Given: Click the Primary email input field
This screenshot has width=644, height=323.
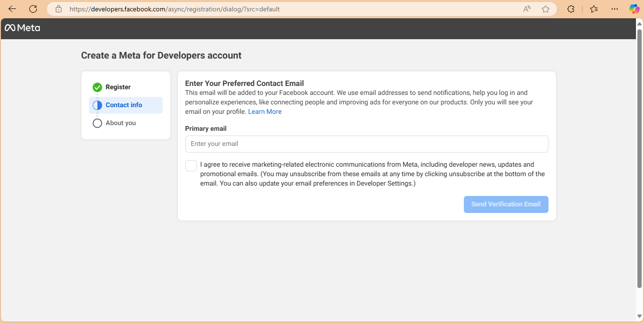Looking at the screenshot, I should [x=367, y=144].
